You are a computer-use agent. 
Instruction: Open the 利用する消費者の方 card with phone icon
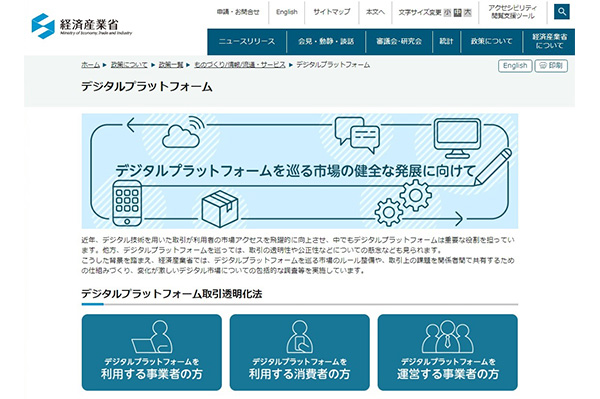click(x=300, y=352)
